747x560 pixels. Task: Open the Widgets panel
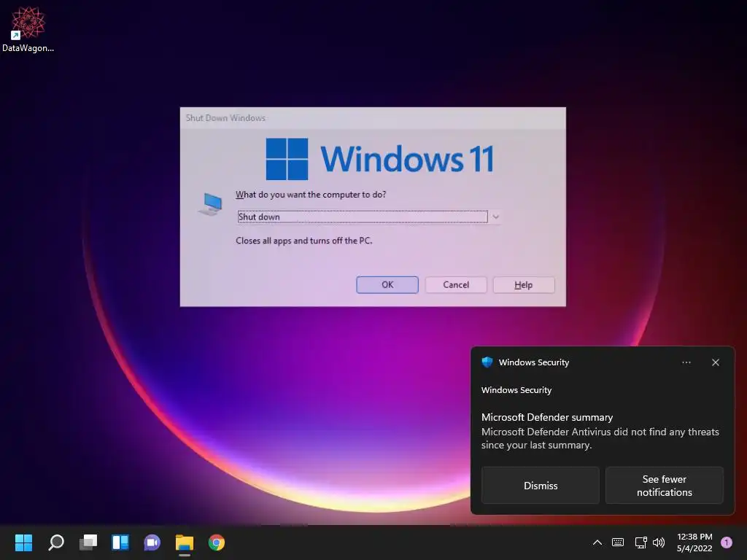(x=120, y=542)
